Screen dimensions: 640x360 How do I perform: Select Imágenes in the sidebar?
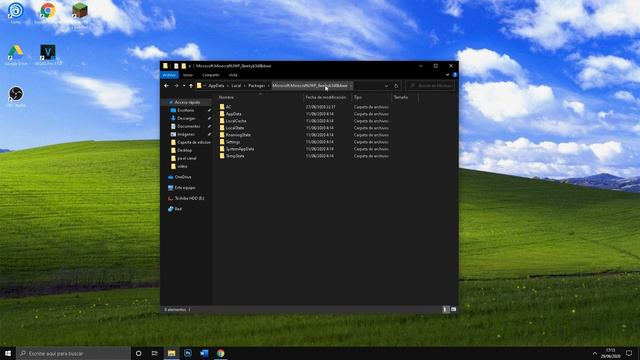(186, 134)
